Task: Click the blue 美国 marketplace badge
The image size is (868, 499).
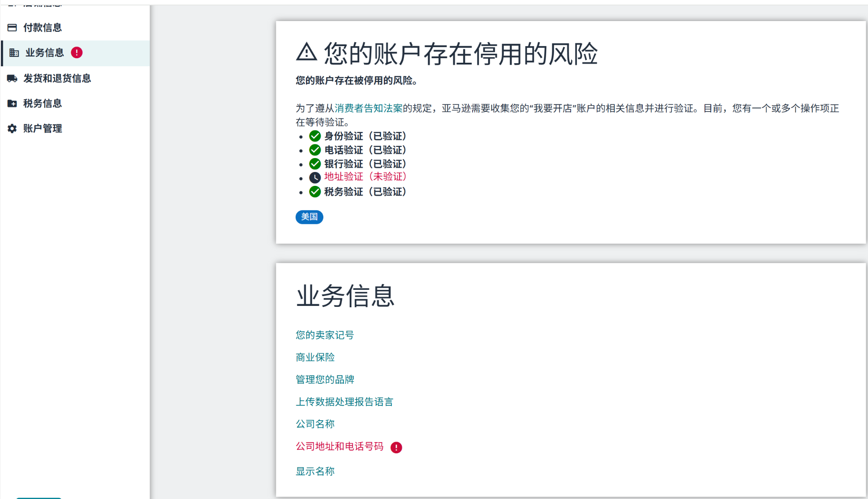Action: point(309,217)
